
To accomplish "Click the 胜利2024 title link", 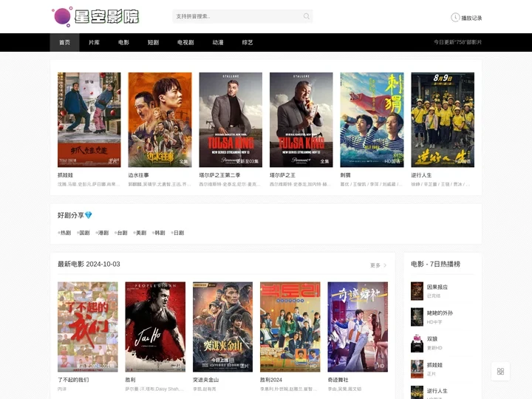I will tap(271, 380).
